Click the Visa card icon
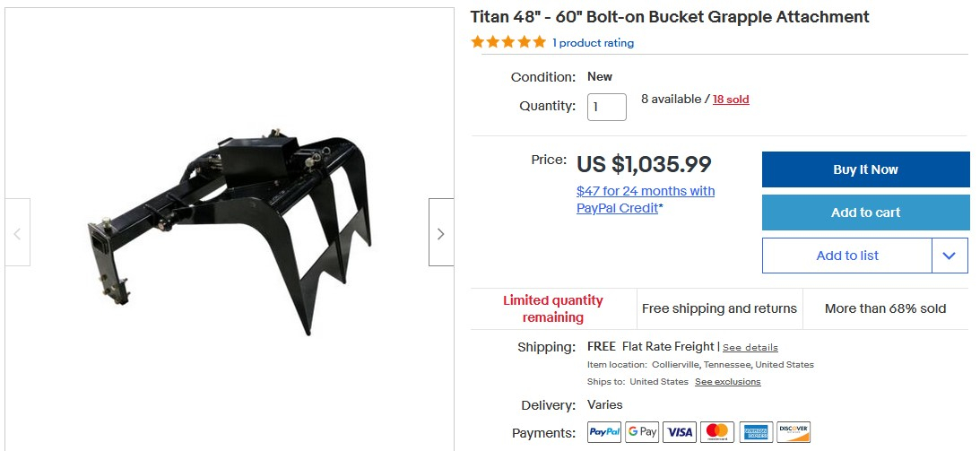The height and width of the screenshot is (451, 980). pyautogui.click(x=680, y=432)
